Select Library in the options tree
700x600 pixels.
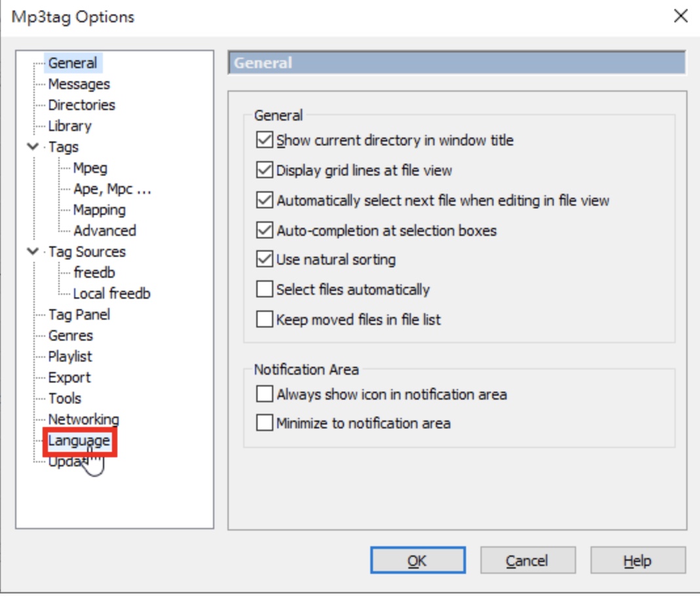point(69,126)
